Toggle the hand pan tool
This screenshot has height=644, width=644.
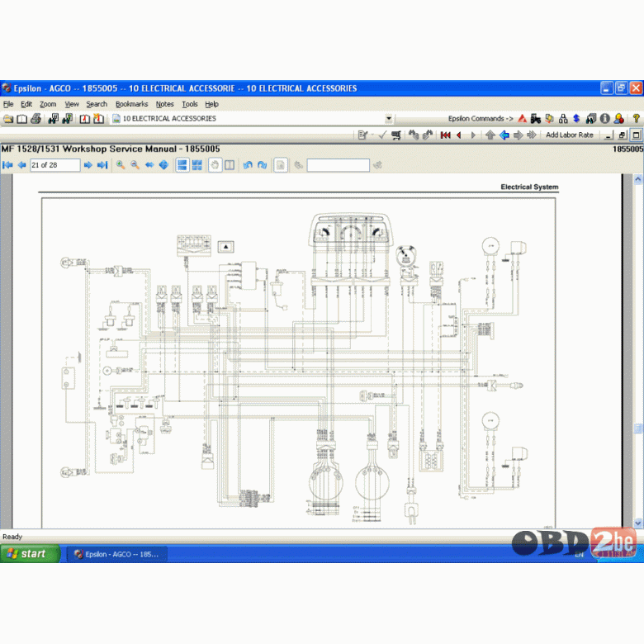click(x=215, y=165)
